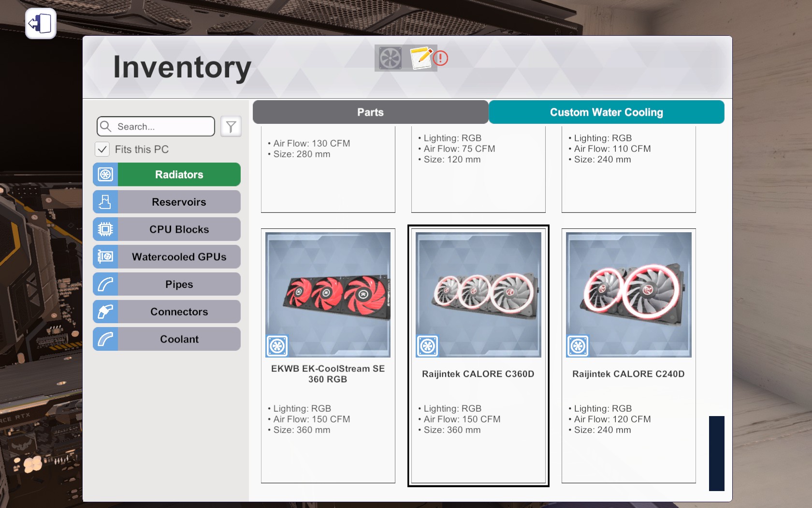Click the 'EKWB EK-CoolStream SE 360 RGB' name

[328, 374]
